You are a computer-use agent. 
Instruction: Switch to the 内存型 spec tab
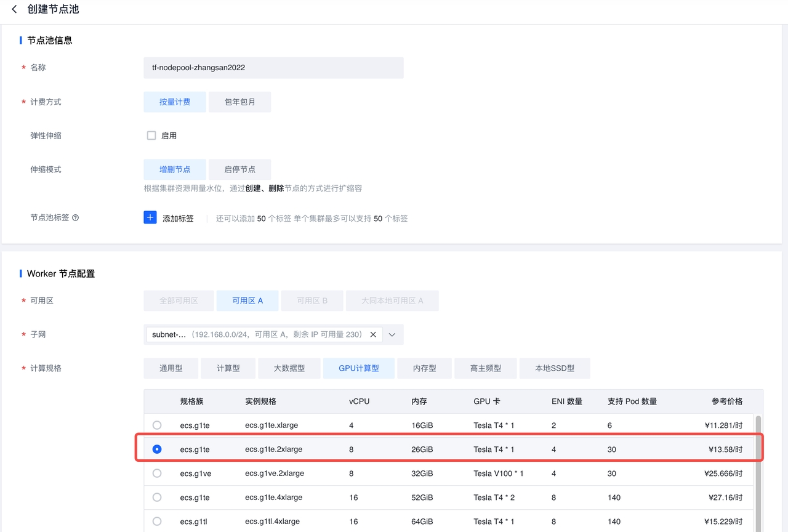tap(425, 368)
